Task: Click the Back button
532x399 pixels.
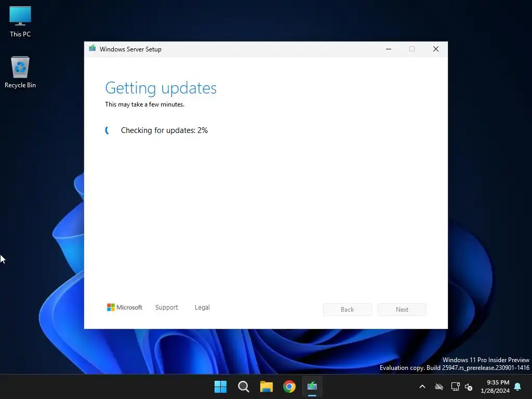Action: point(348,310)
